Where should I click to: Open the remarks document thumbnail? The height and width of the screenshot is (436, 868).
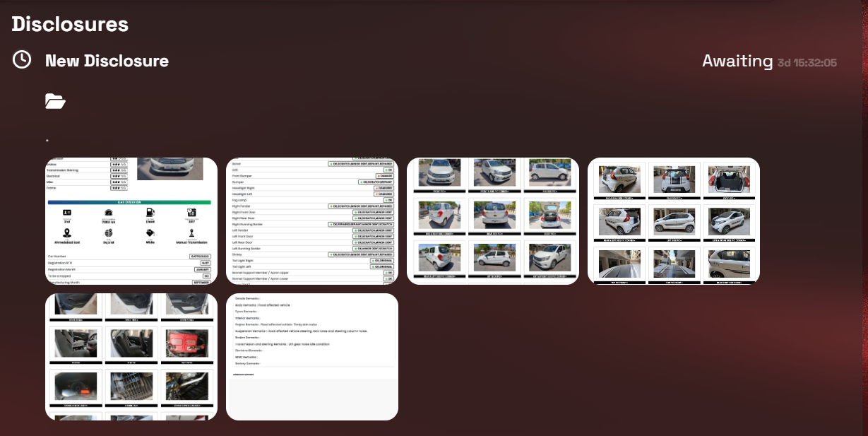(312, 356)
